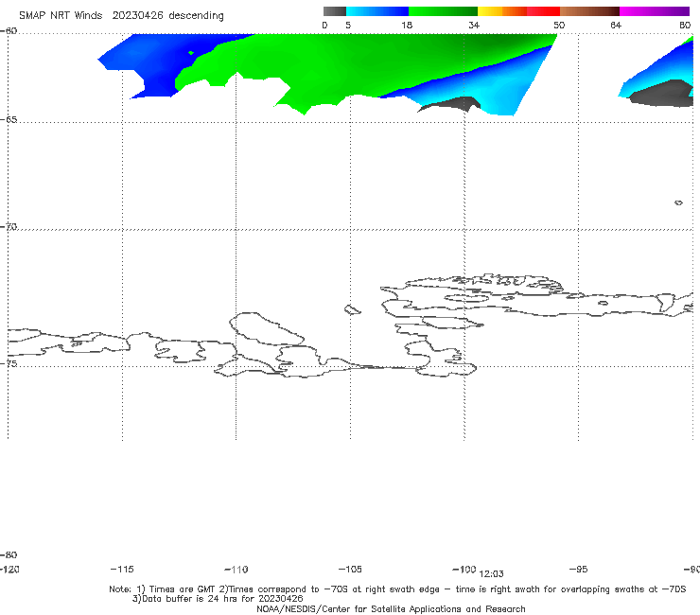Click green segment of color bar
The image size is (700, 615).
tap(443, 11)
